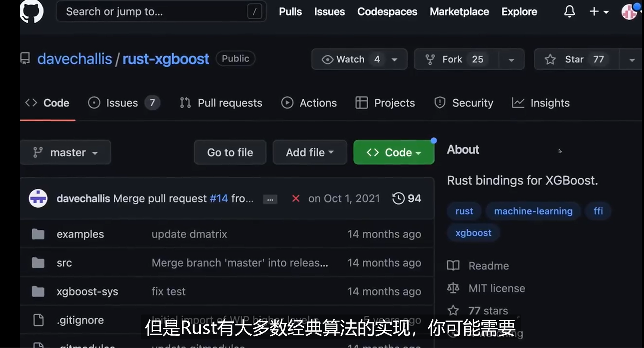Open the Marketplace navigation link
The image size is (644, 348).
coord(459,12)
